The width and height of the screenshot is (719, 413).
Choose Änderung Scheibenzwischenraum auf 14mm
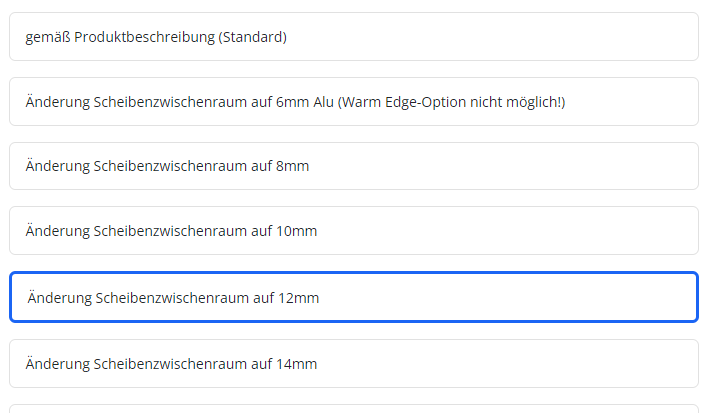(353, 364)
